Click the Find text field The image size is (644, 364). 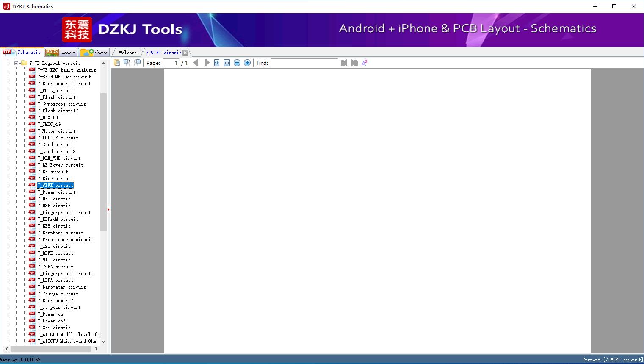pyautogui.click(x=305, y=63)
